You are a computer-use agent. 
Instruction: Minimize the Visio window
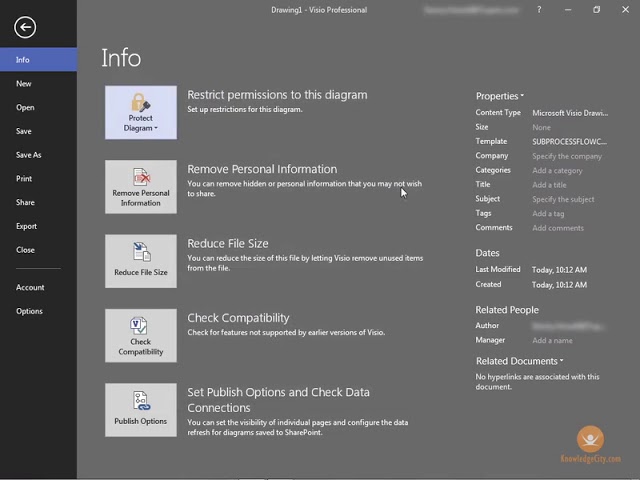[568, 9]
